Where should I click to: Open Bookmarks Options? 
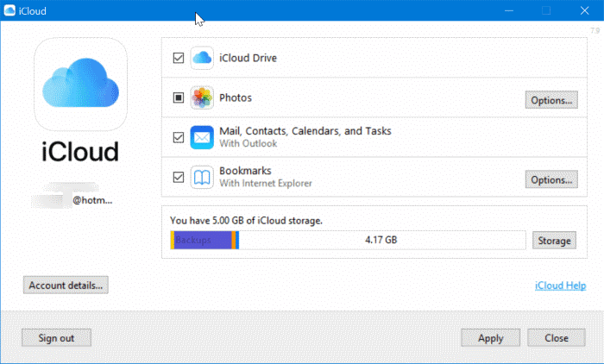click(x=551, y=179)
